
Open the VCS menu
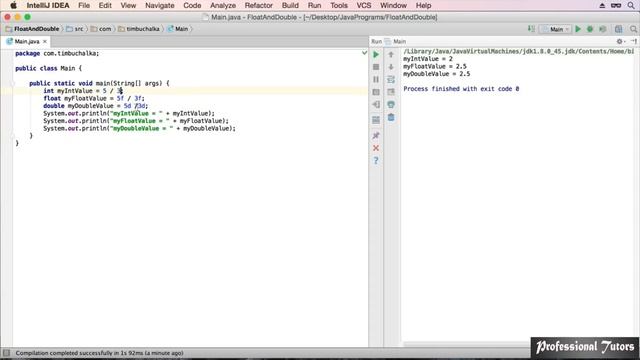pyautogui.click(x=364, y=5)
